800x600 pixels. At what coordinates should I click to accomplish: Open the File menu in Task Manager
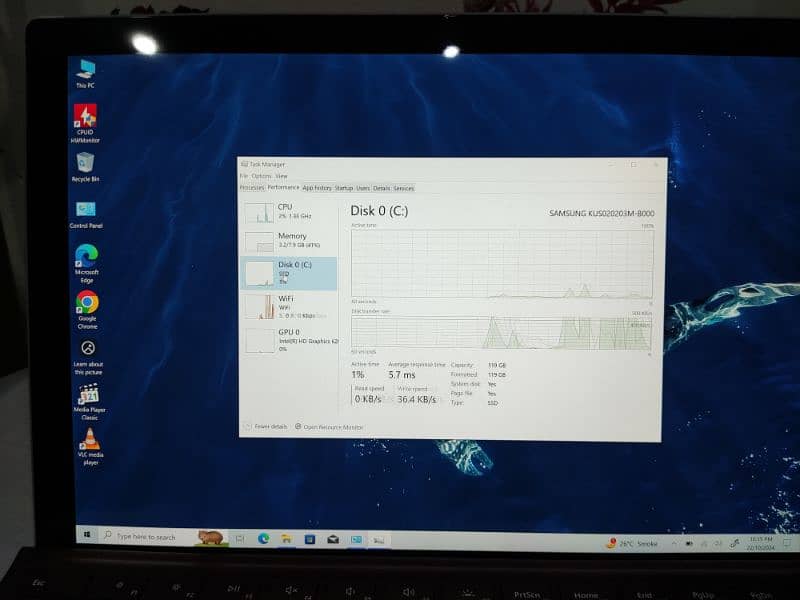point(244,176)
